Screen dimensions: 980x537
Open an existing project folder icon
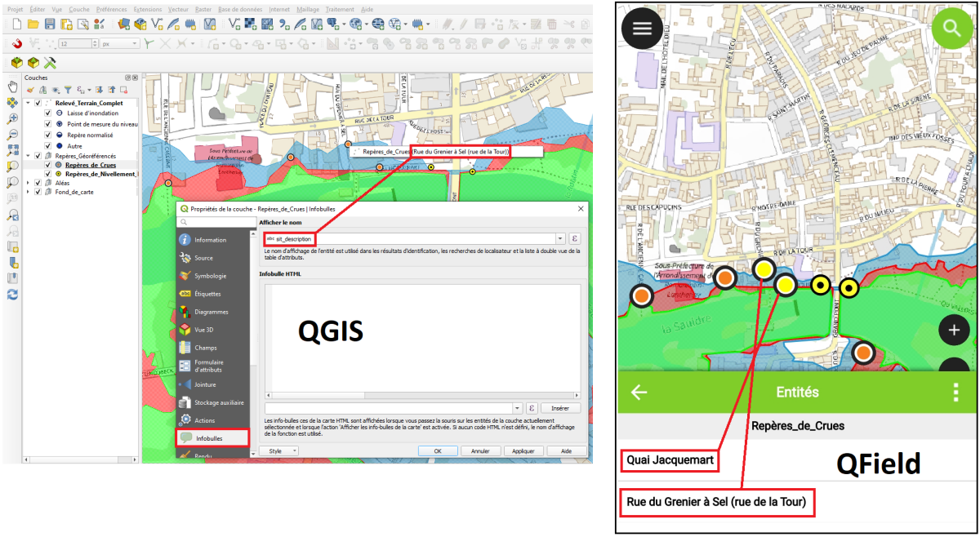click(33, 24)
